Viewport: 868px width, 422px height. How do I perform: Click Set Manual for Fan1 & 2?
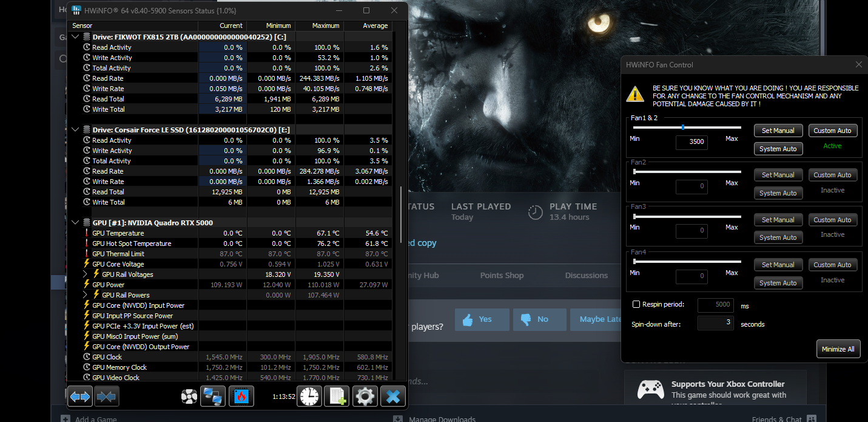(778, 131)
